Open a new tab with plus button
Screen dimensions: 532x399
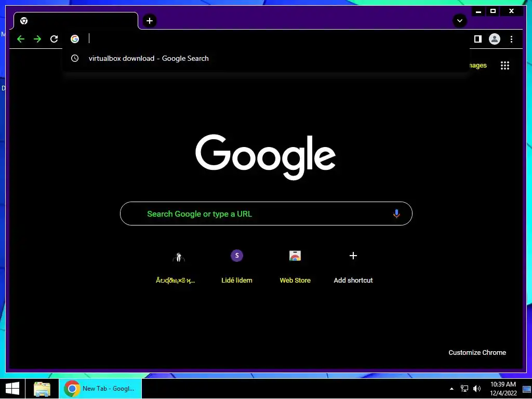tap(150, 21)
